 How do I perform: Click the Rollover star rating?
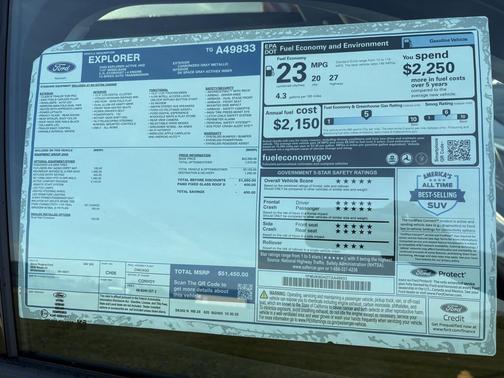[x=350, y=246]
